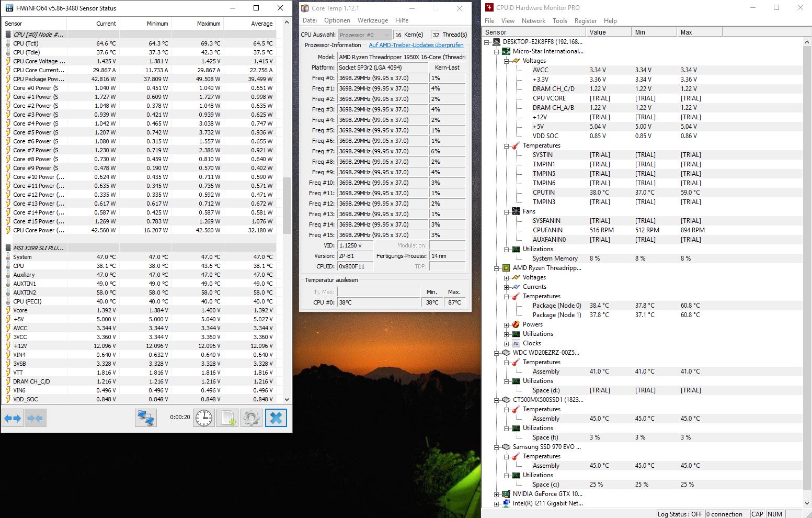This screenshot has height=518, width=812.
Task: Open the Tools menu in Hardware Monitor
Action: click(560, 21)
